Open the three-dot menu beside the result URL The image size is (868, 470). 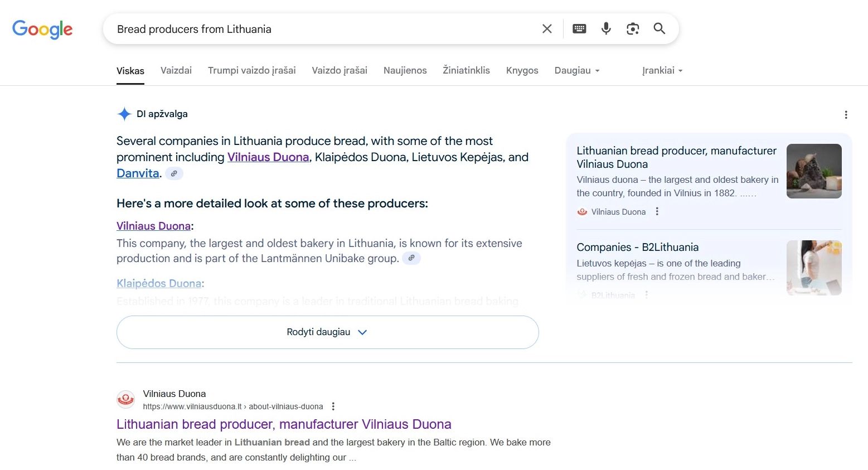coord(333,406)
